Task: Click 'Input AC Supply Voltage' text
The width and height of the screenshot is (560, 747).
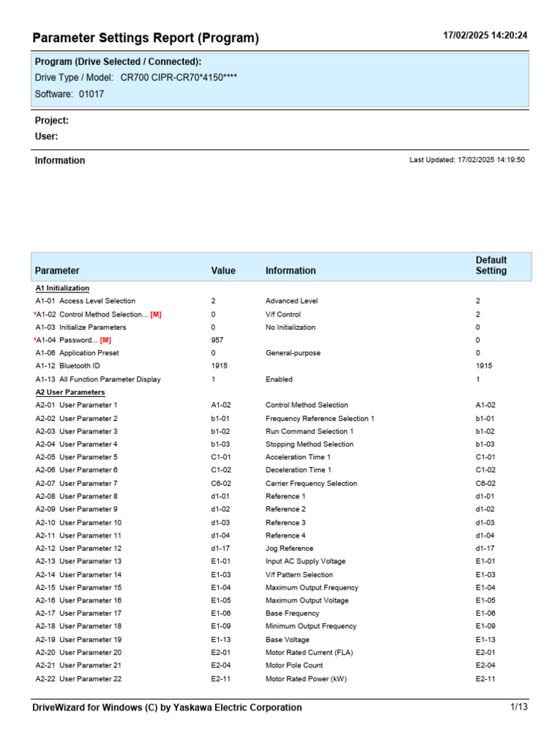Action: [x=306, y=561]
